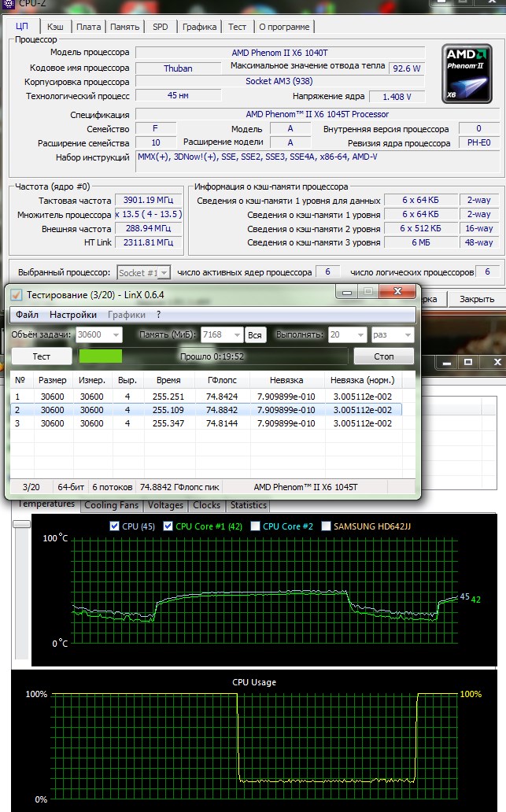Switch to the Temperatures tab
Image resolution: width=506 pixels, height=812 pixels.
coord(46,504)
